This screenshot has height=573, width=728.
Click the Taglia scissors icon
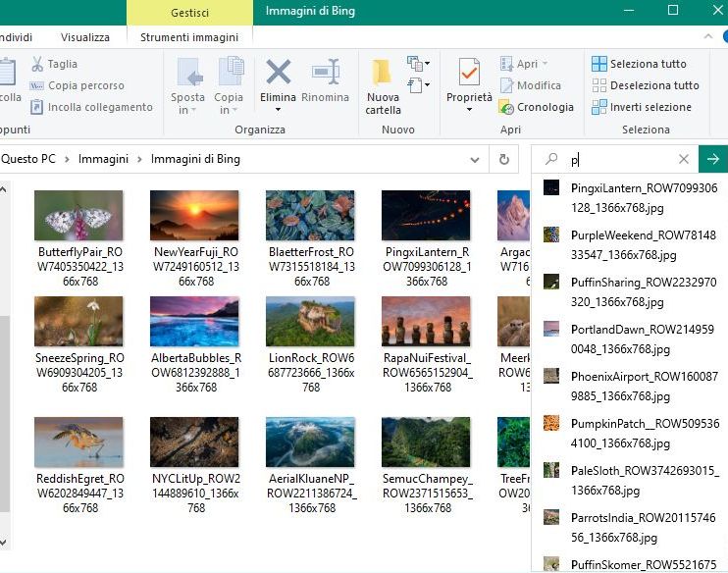37,64
